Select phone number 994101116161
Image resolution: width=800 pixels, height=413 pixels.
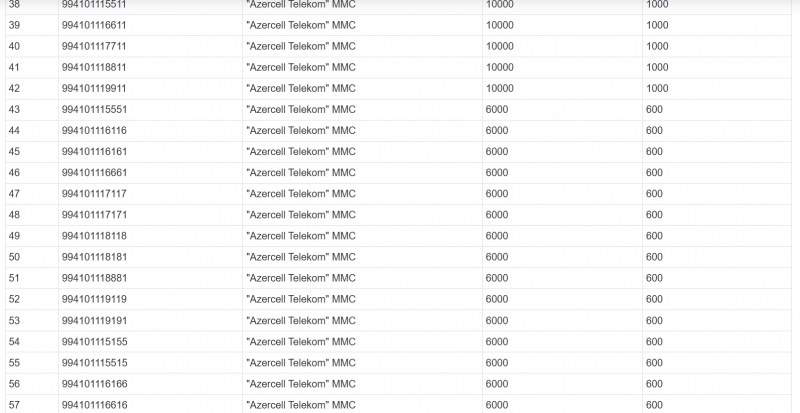[94, 152]
